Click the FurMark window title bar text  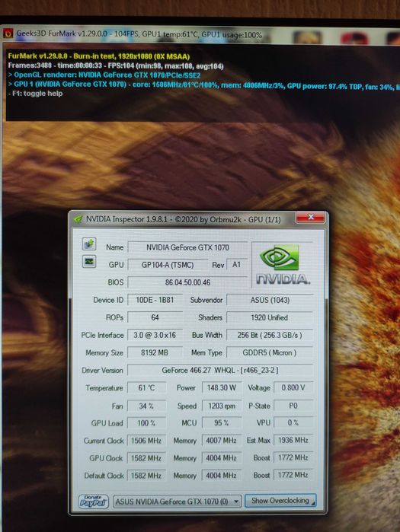(139, 34)
